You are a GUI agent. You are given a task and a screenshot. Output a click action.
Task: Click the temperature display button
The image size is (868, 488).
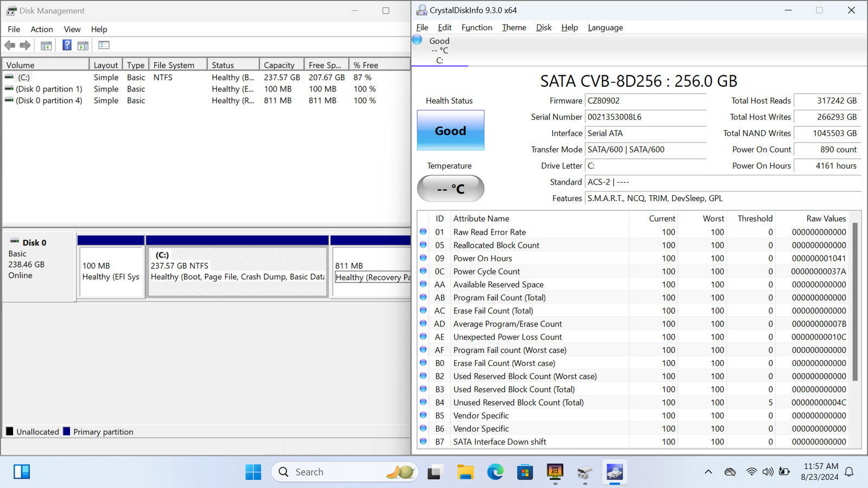pyautogui.click(x=450, y=189)
